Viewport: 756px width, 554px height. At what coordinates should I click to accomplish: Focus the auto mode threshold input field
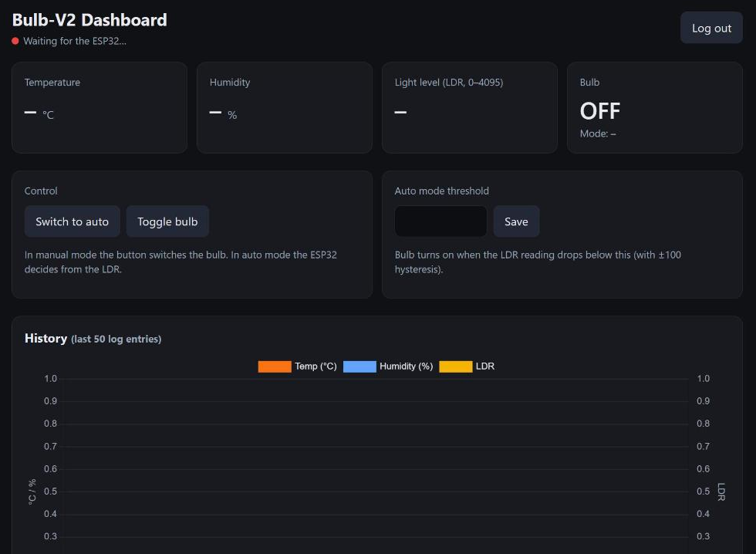pos(440,221)
